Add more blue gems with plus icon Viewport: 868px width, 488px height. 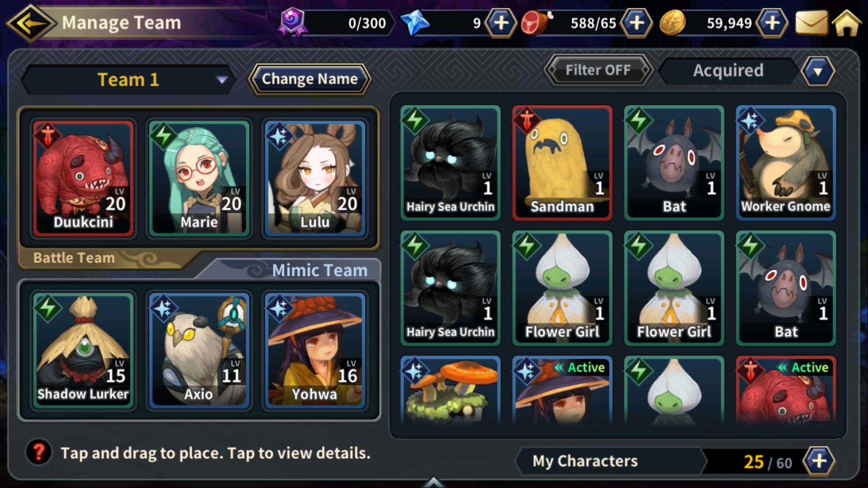coord(501,23)
